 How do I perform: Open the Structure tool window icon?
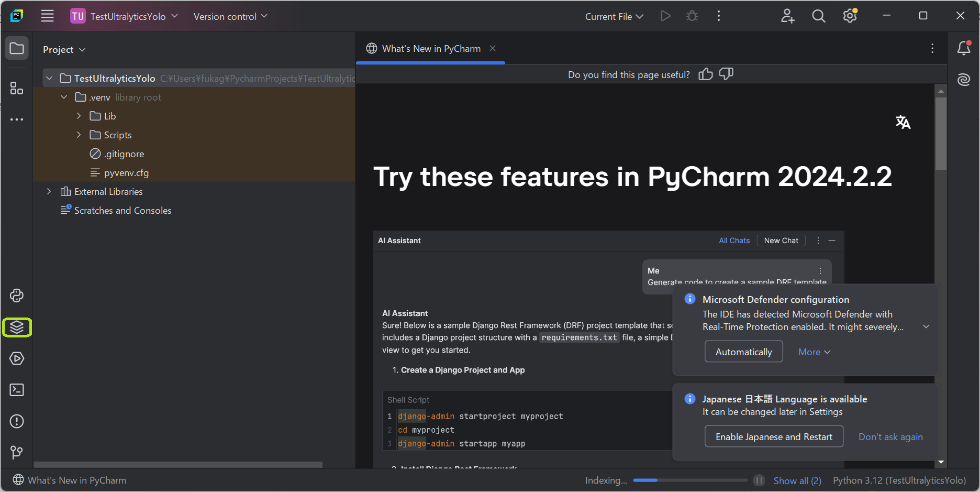click(17, 88)
